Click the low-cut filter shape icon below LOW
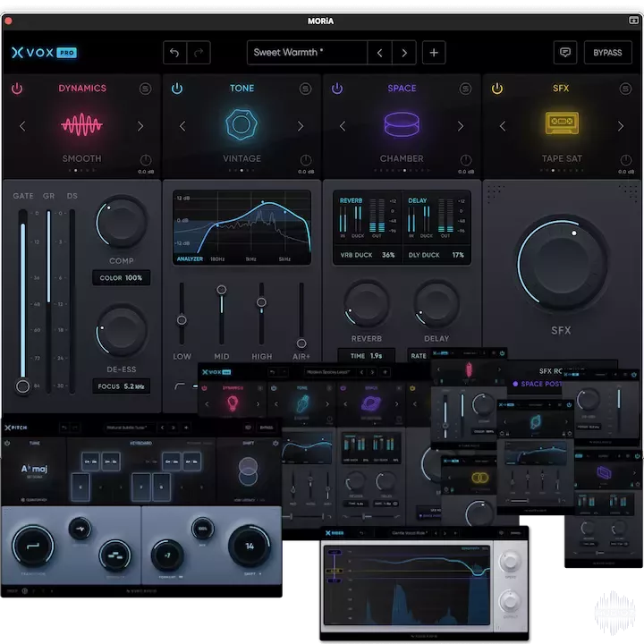This screenshot has height=644, width=644. [x=180, y=386]
